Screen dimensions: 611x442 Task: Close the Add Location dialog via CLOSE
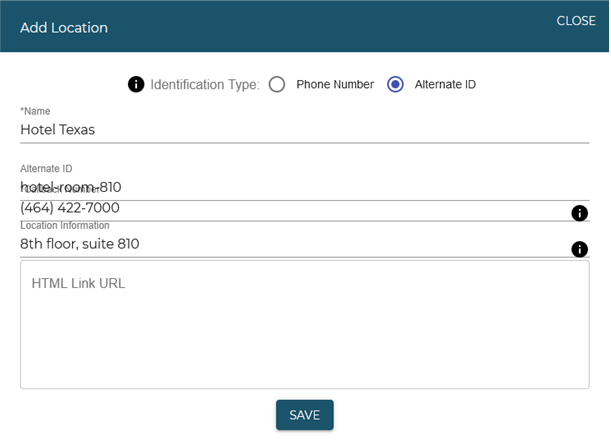575,21
